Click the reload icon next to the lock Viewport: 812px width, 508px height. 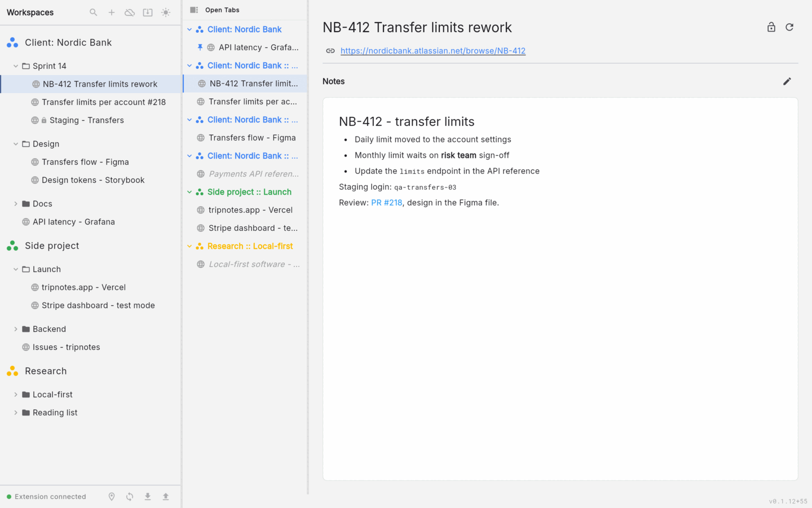tap(789, 27)
